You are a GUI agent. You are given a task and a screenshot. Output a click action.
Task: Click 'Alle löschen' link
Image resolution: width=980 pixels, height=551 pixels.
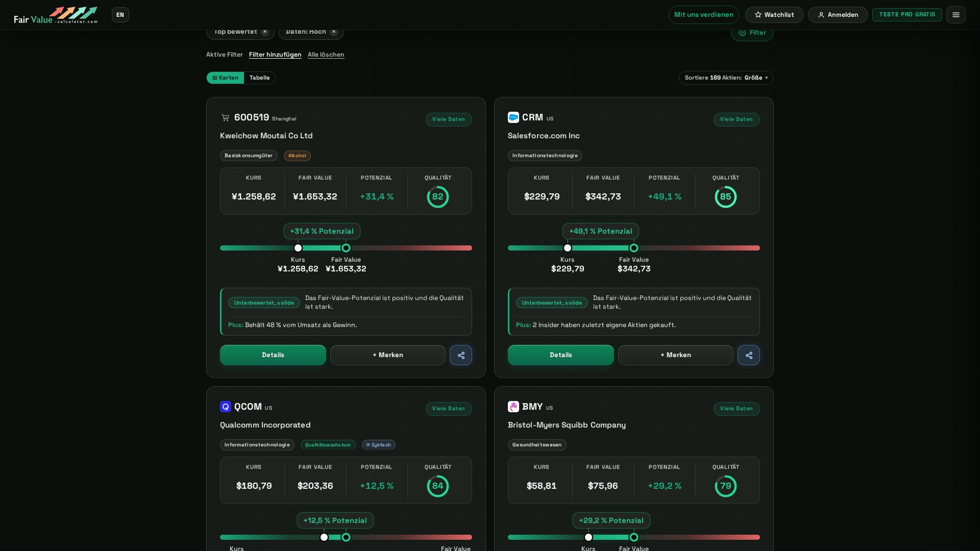coord(326,55)
